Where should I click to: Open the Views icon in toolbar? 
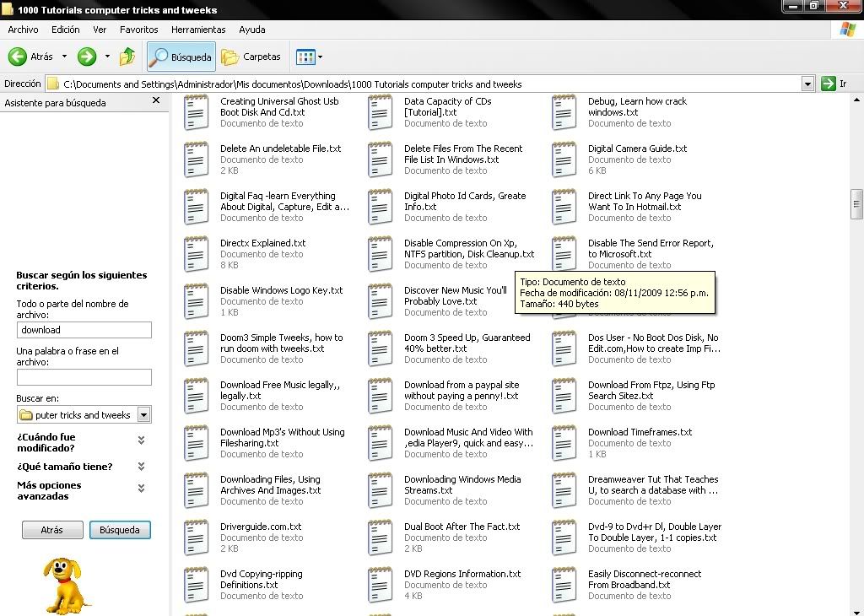coord(305,57)
